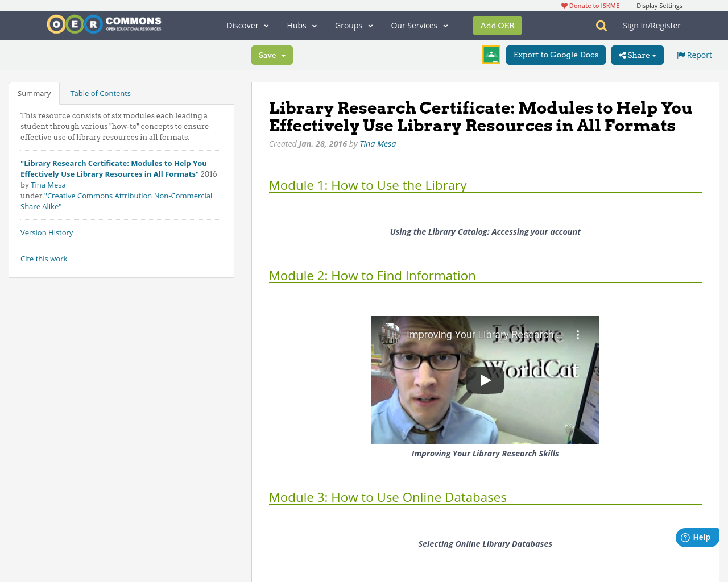
Task: Open the Save options dropdown arrow
Action: [284, 55]
